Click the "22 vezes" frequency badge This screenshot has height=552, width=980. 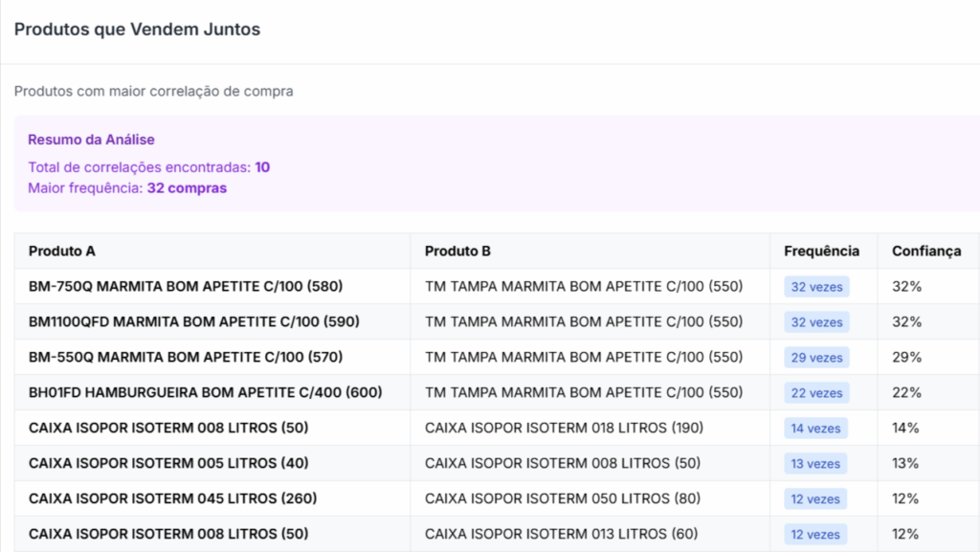click(816, 393)
